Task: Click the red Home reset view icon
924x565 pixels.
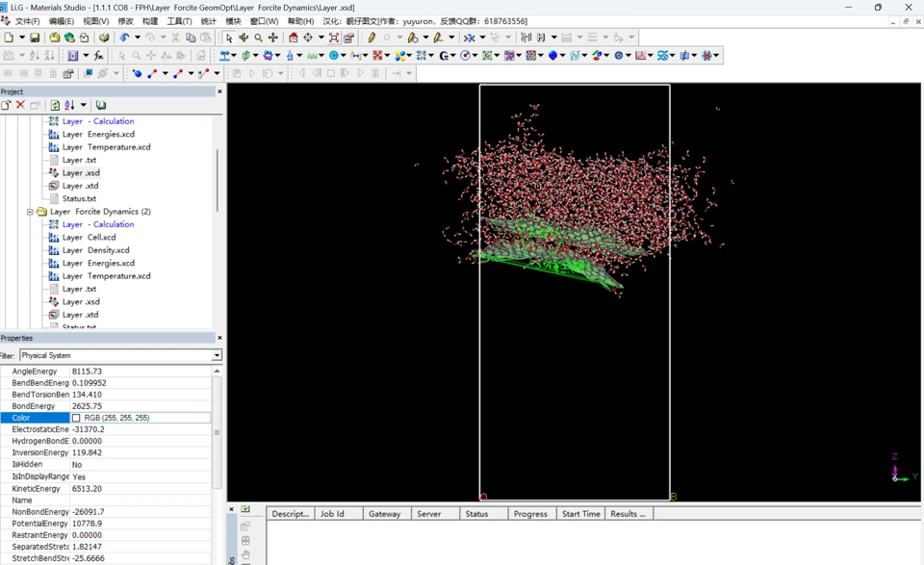Action: tap(293, 38)
